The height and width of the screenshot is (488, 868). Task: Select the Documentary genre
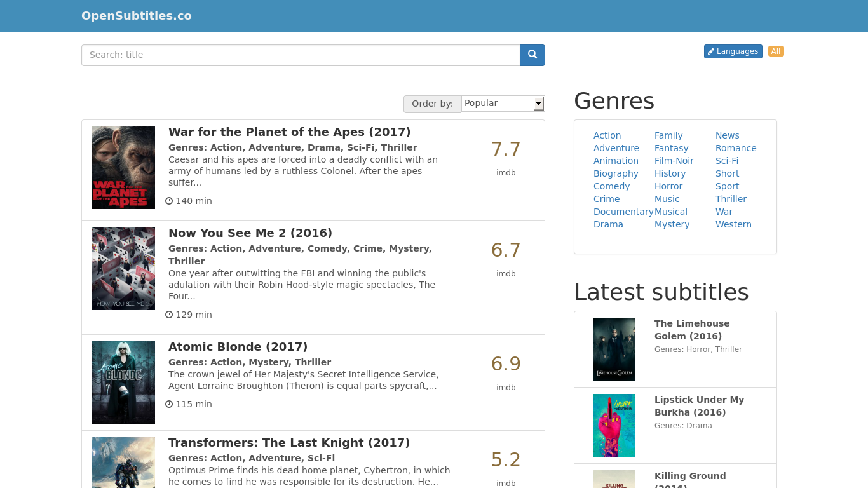[623, 212]
